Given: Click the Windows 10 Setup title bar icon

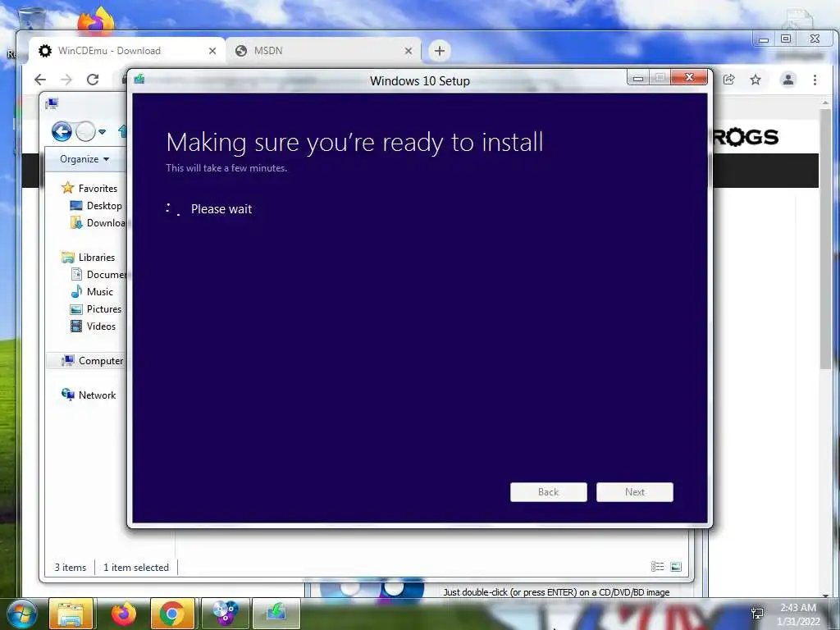Looking at the screenshot, I should tap(139, 80).
